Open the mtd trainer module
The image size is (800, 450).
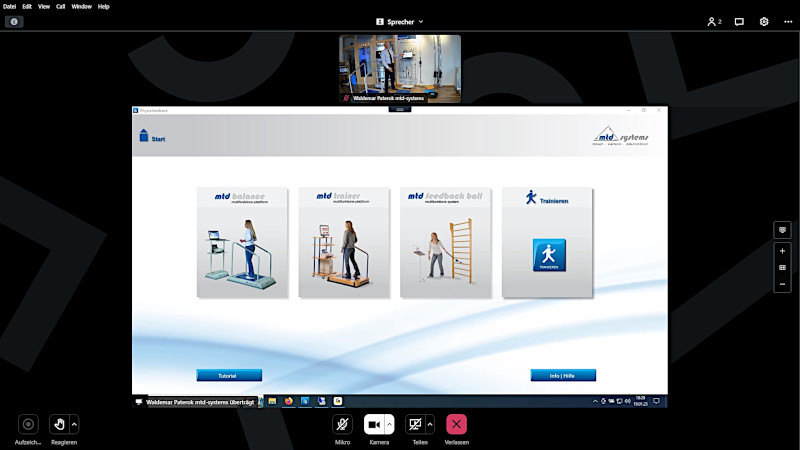344,242
